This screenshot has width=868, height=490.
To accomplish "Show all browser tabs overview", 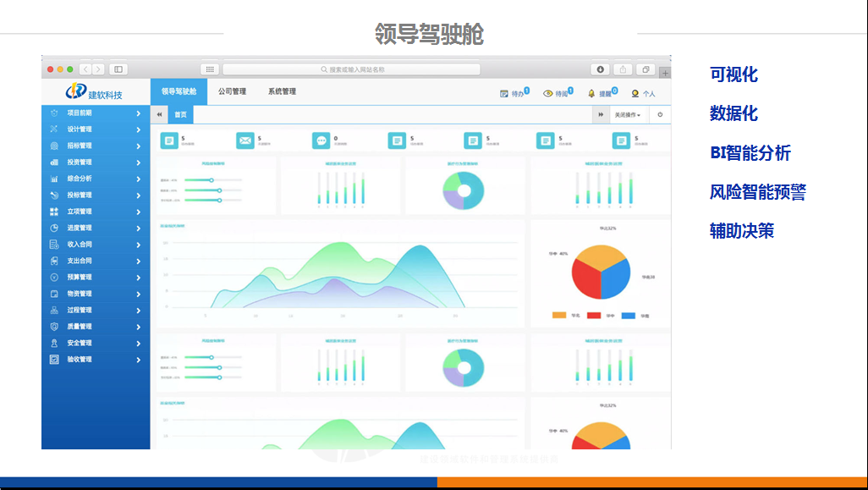I will [x=646, y=69].
